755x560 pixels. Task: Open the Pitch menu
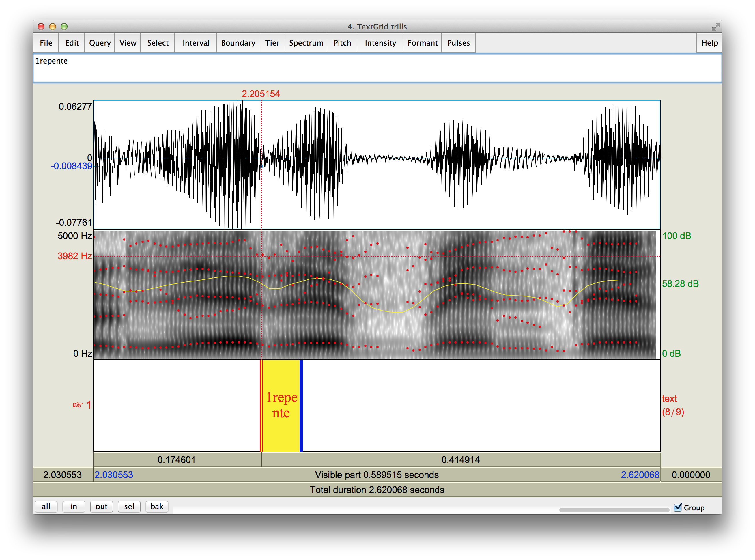point(342,43)
